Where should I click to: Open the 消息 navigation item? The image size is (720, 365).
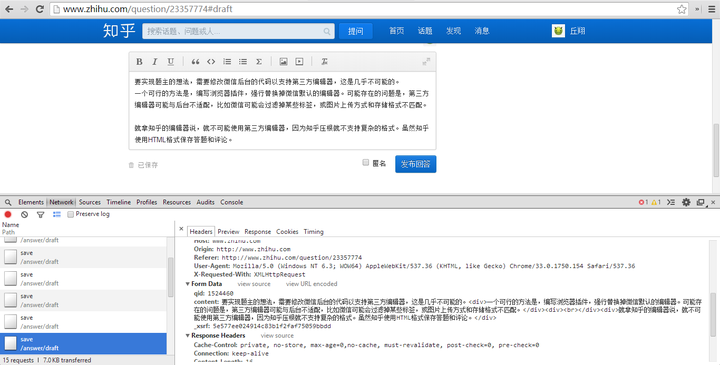(x=482, y=31)
